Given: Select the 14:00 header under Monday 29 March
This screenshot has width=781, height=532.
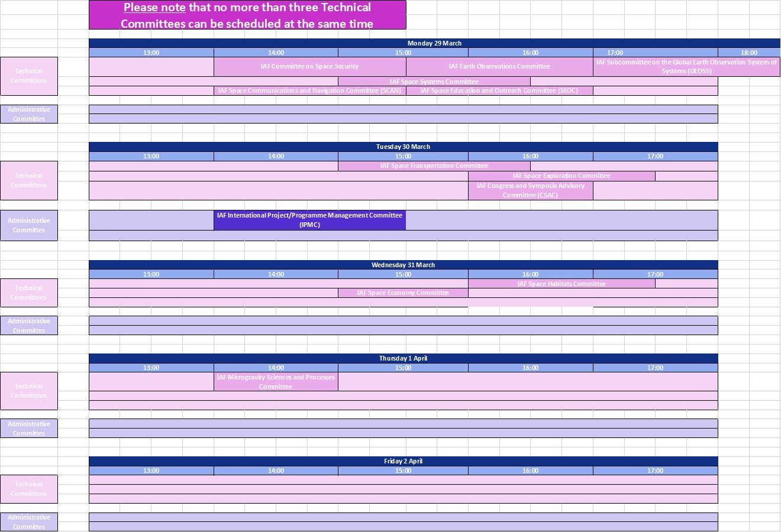Looking at the screenshot, I should coord(276,53).
